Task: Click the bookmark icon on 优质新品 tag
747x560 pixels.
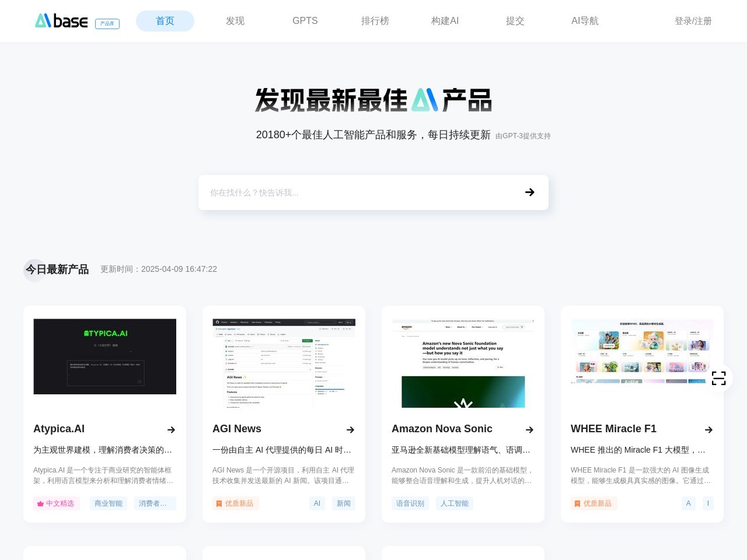Action: pos(219,503)
